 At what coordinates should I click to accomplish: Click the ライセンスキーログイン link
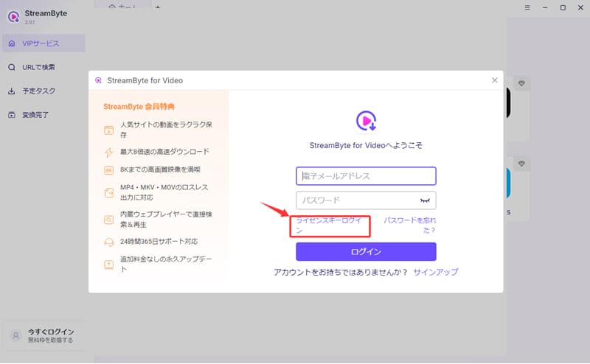point(329,225)
